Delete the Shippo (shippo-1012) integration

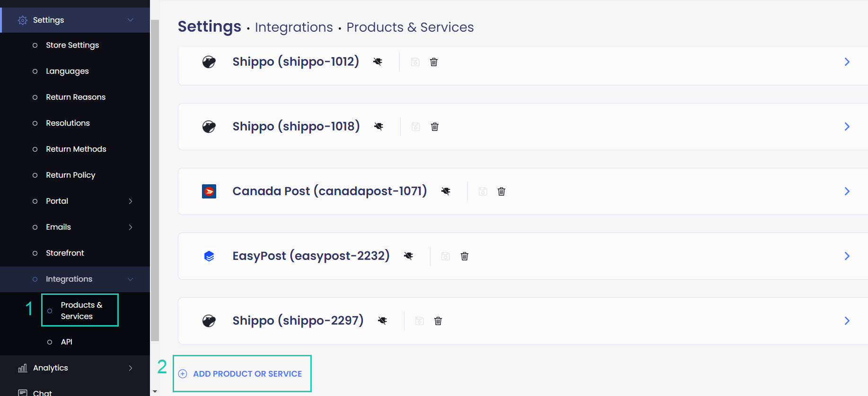tap(434, 62)
